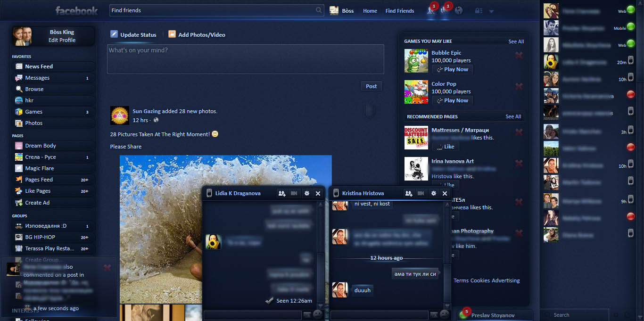The image size is (644, 321).
Task: Click the camera icon in Kristina's chat input
Action: click(433, 315)
